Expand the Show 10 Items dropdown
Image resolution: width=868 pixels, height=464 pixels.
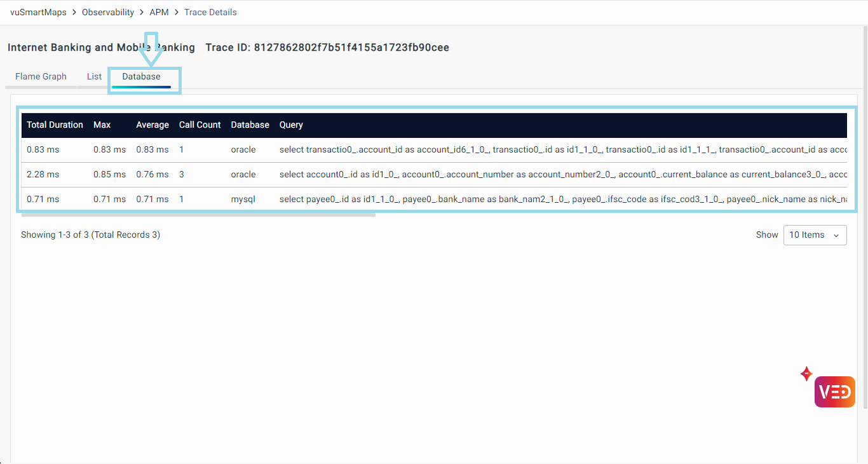(815, 235)
